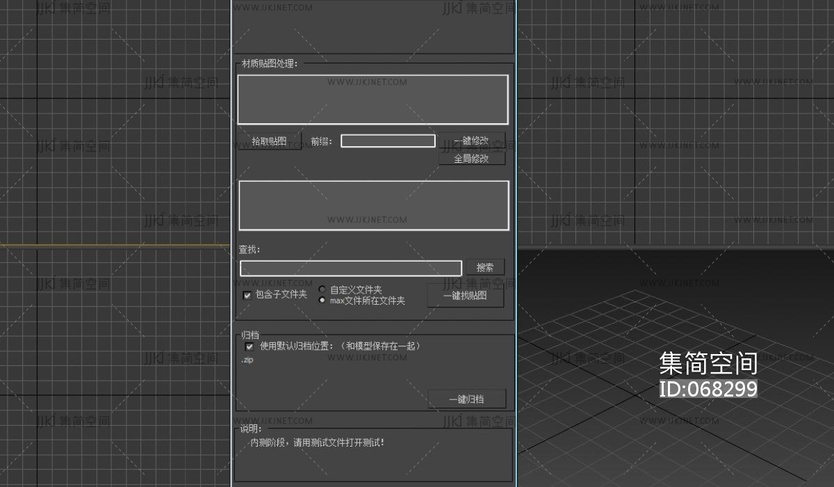834x487 pixels.
Task: Focus the 查找 search path field
Action: pyautogui.click(x=350, y=268)
